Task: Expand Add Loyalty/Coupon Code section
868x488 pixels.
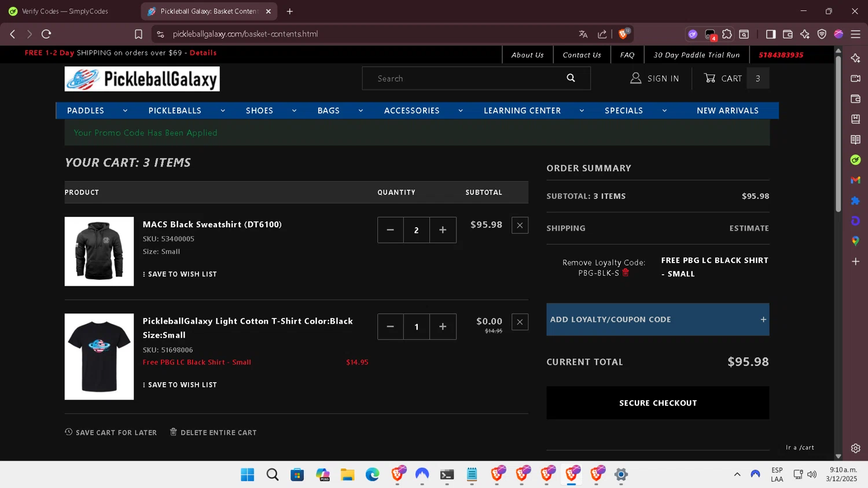Action: tap(658, 319)
